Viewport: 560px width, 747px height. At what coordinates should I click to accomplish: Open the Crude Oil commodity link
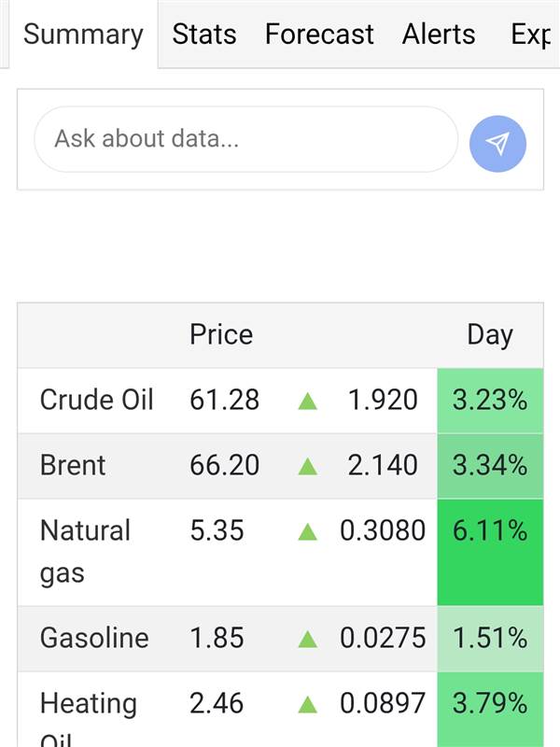point(96,401)
